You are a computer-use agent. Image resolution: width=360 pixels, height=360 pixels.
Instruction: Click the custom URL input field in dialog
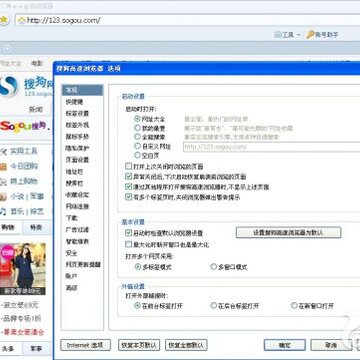[271, 147]
